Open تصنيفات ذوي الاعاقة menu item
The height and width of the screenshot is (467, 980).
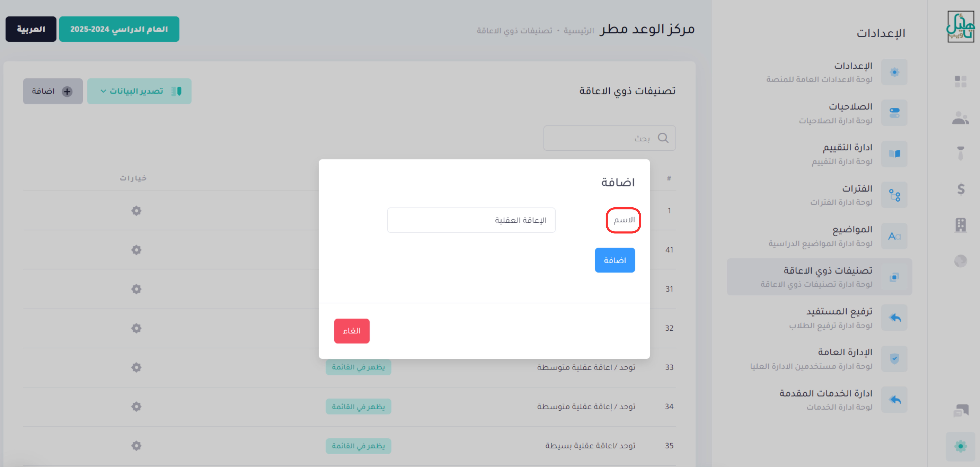819,277
